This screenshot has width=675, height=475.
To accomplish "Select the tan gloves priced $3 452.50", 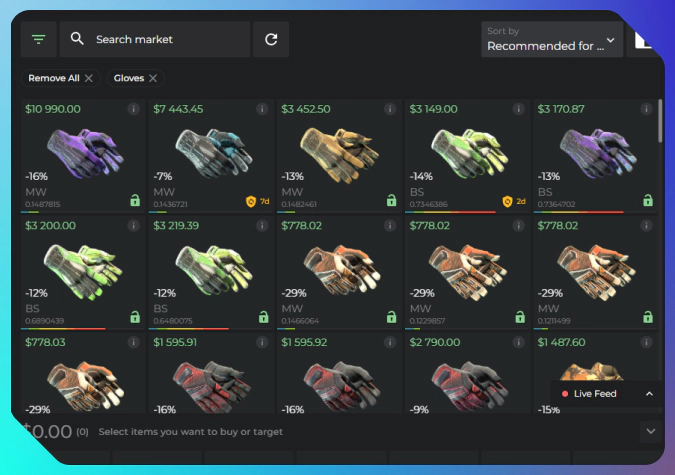I will click(339, 156).
